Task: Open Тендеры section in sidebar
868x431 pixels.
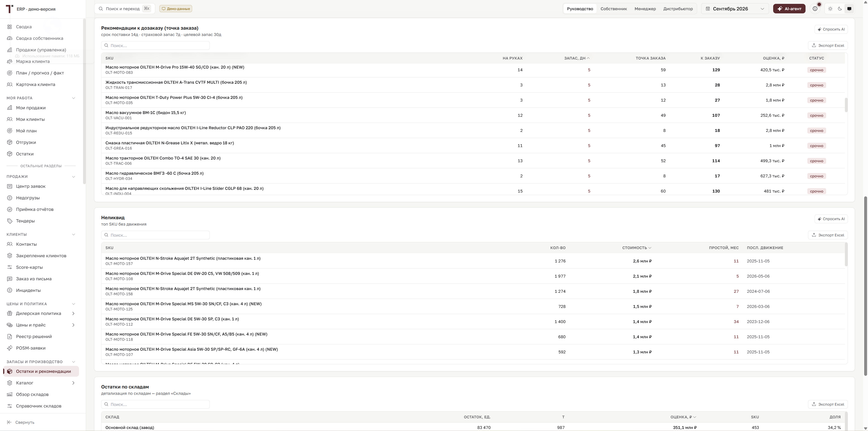Action: pos(25,221)
